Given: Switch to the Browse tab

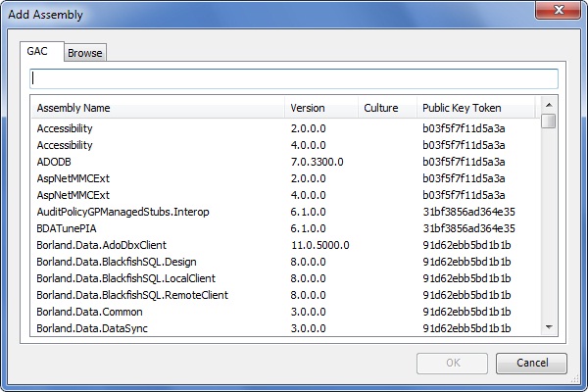Looking at the screenshot, I should pos(85,53).
